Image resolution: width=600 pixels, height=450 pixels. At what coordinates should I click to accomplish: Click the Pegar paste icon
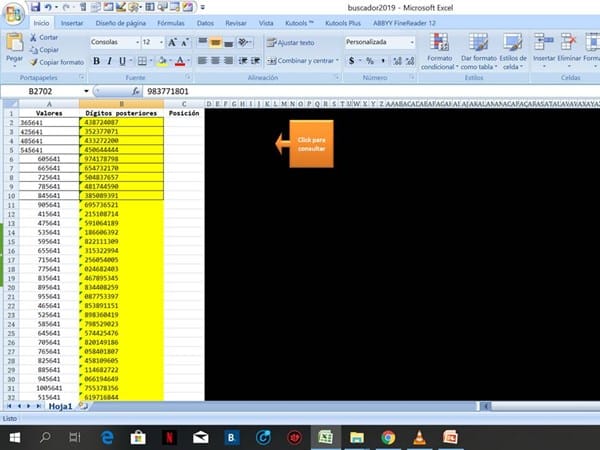click(15, 43)
